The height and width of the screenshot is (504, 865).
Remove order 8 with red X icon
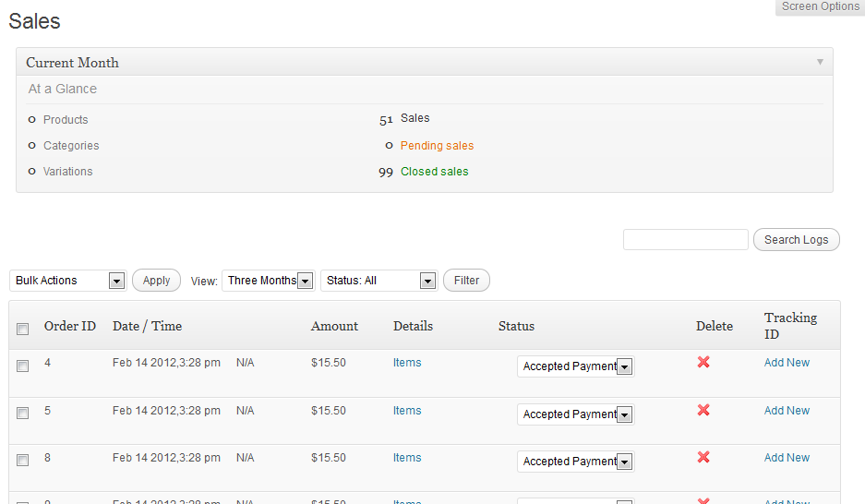pos(703,457)
